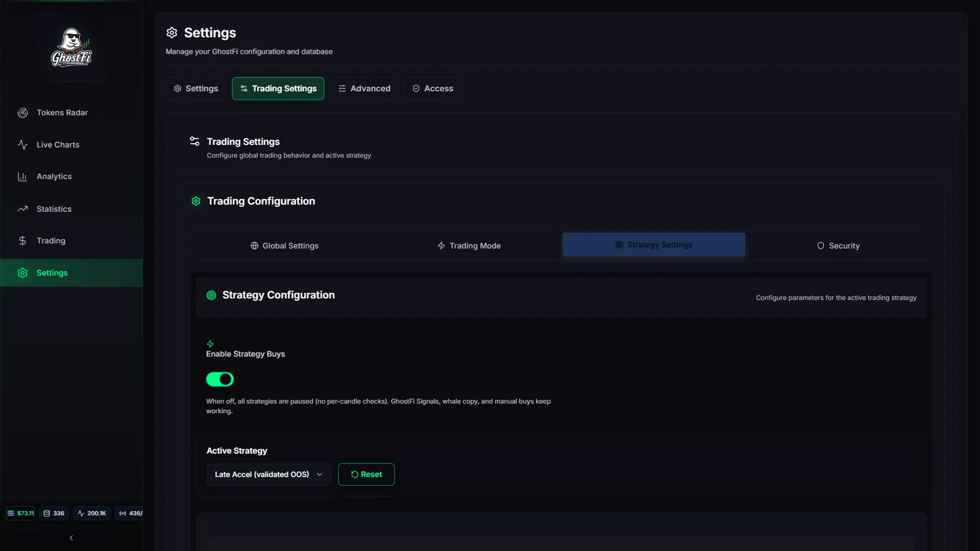Open Statistics via its trend line icon
Image resolution: width=980 pixels, height=551 pixels.
[x=23, y=209]
